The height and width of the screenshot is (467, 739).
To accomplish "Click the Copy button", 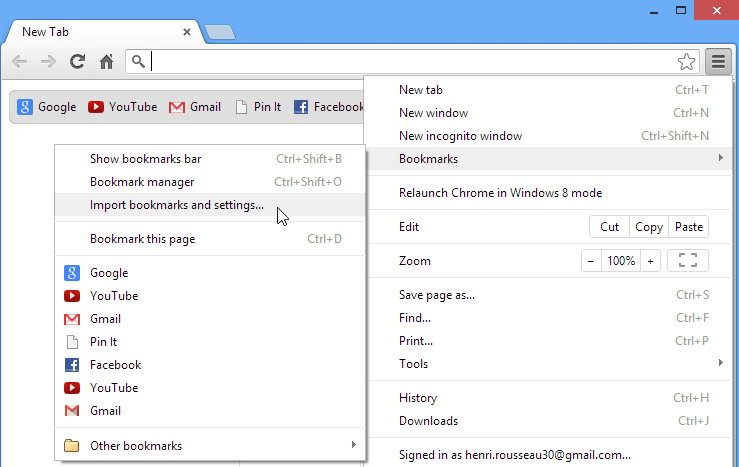I will pyautogui.click(x=649, y=227).
